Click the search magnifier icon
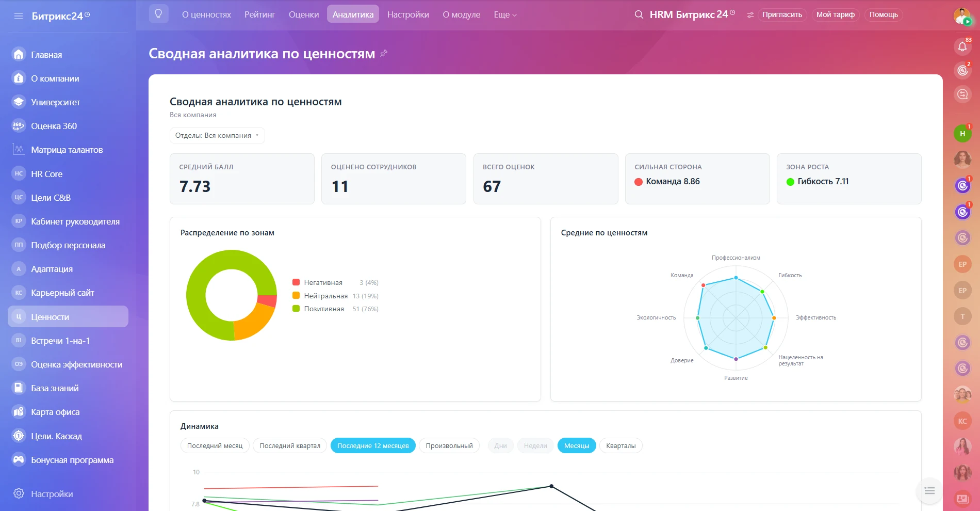The image size is (980, 511). pyautogui.click(x=639, y=14)
